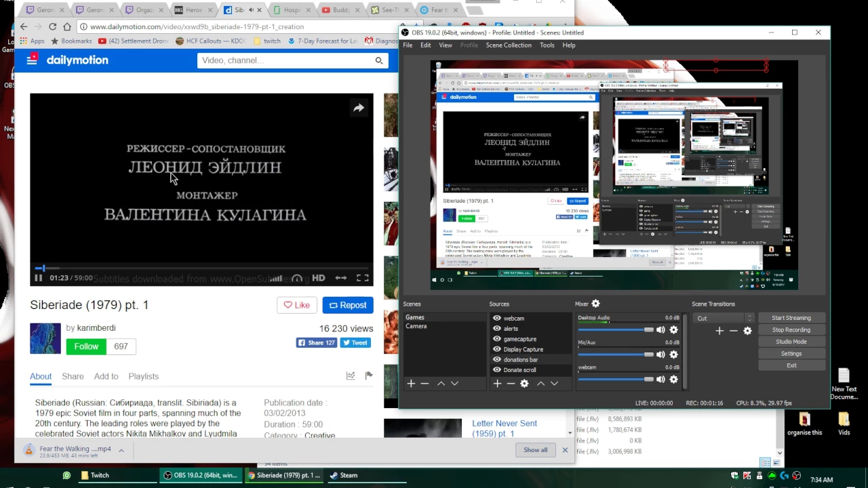Add a scene transition with the plus icon

pyautogui.click(x=719, y=331)
